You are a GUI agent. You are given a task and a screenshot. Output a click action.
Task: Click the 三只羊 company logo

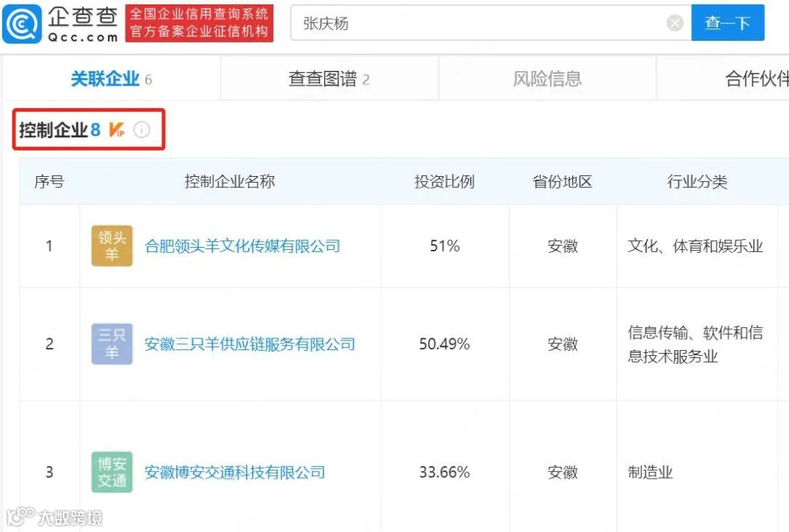click(112, 343)
